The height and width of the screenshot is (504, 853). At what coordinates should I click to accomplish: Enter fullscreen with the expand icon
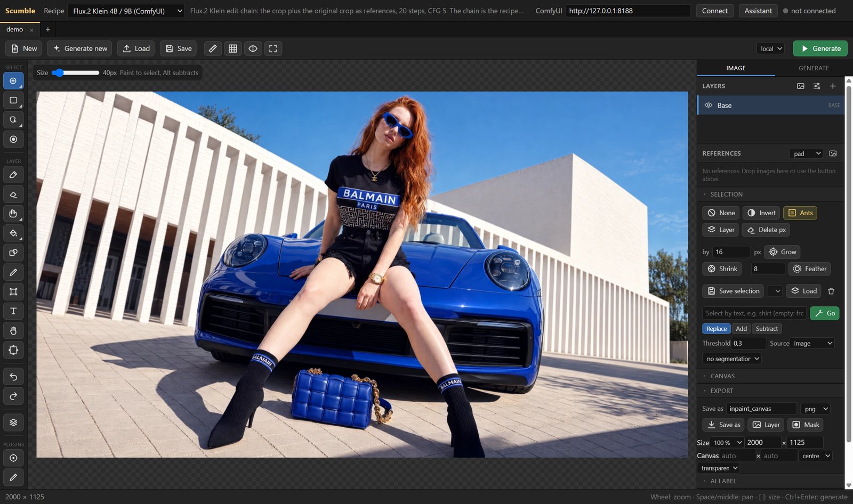[x=273, y=48]
